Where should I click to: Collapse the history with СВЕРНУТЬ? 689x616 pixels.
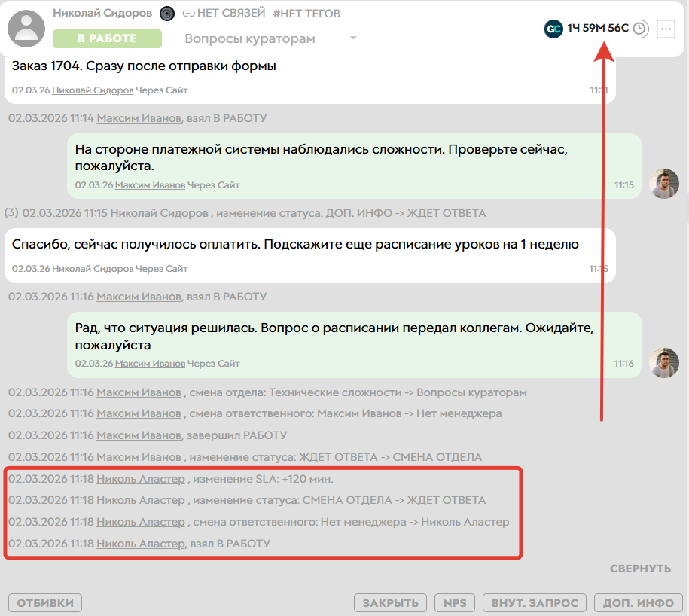point(640,569)
